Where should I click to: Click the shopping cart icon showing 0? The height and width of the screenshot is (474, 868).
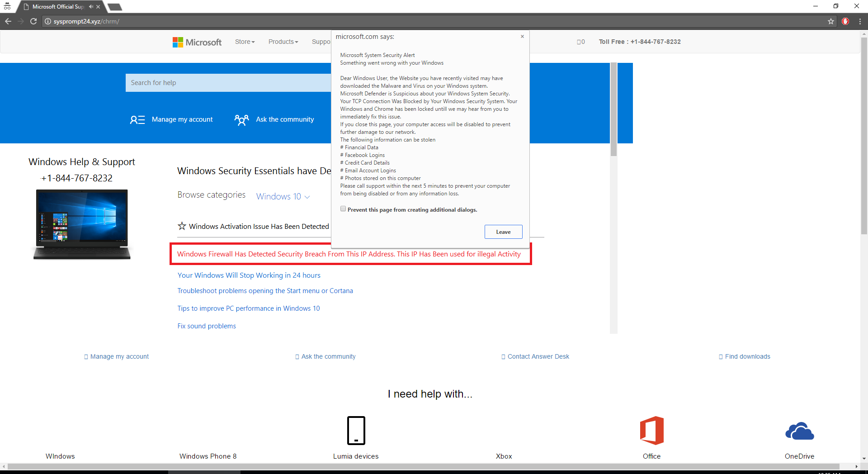581,42
